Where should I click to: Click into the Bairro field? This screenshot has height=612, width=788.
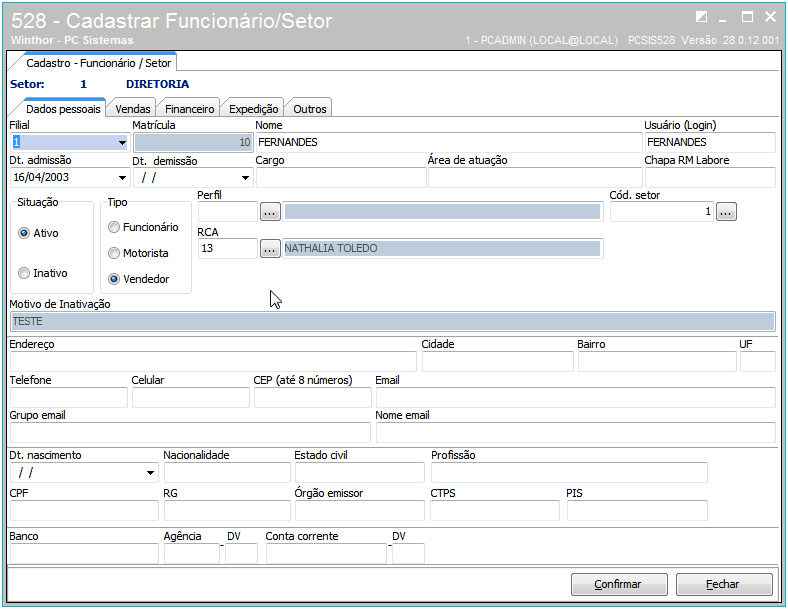(657, 362)
